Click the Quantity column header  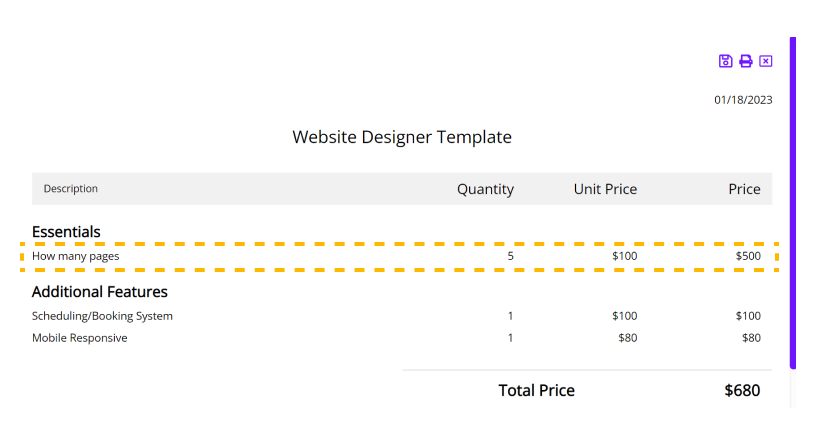(x=485, y=189)
